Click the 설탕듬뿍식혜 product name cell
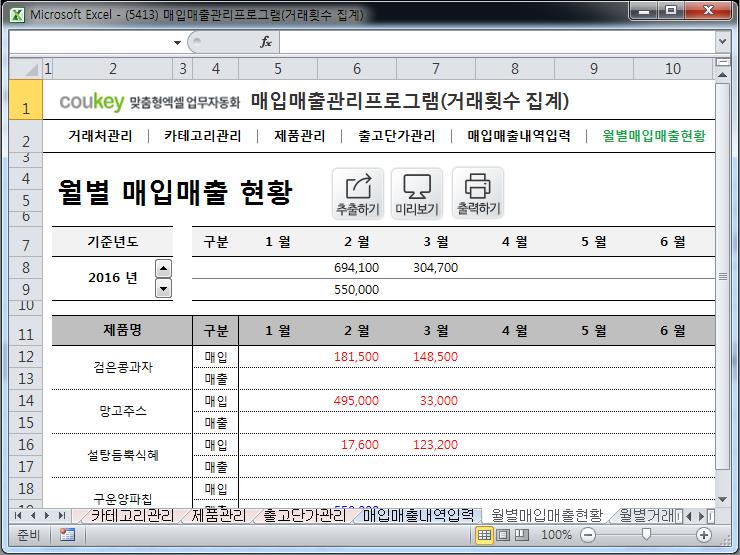This screenshot has height=555, width=740. tap(123, 455)
